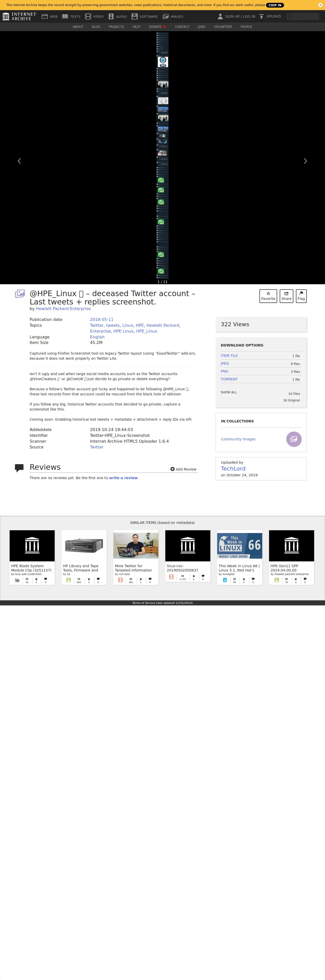Click publication date 2018-05-11 link
This screenshot has height=980, width=325.
[101, 320]
